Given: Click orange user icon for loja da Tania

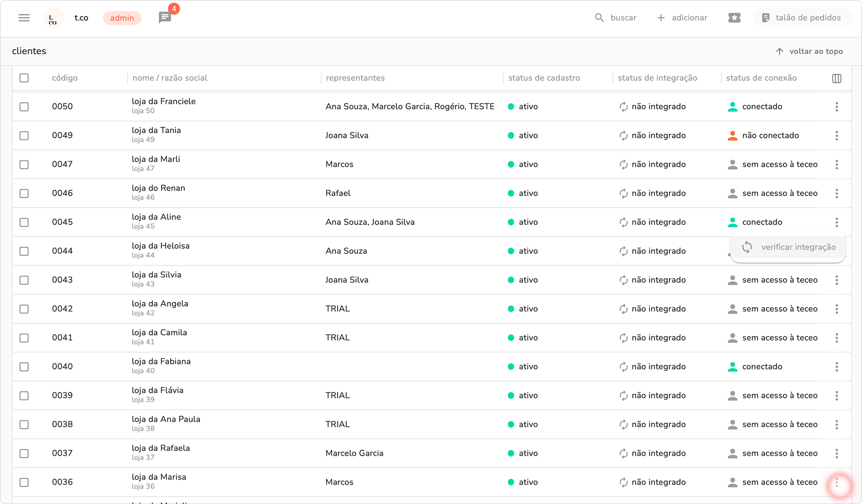Looking at the screenshot, I should [732, 135].
